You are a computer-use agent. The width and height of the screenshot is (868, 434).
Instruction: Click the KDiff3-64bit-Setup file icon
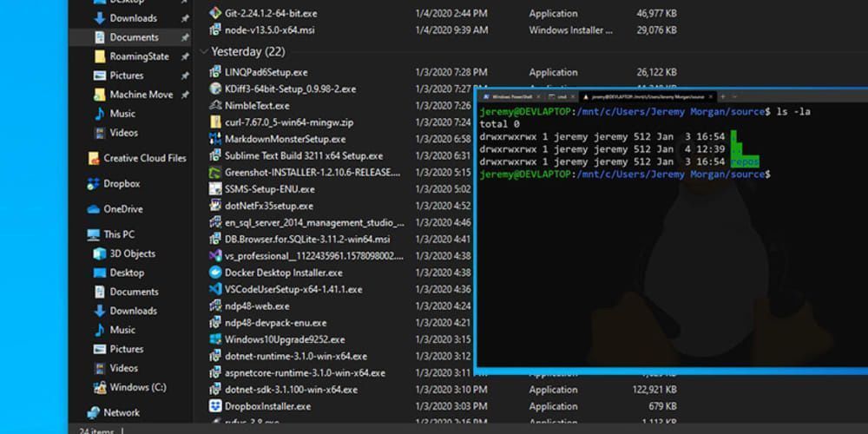click(x=215, y=89)
